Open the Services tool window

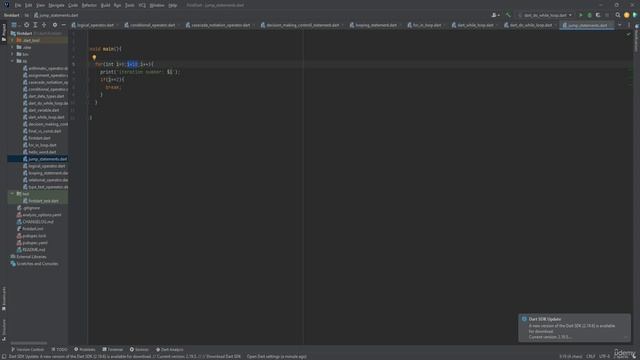139,349
